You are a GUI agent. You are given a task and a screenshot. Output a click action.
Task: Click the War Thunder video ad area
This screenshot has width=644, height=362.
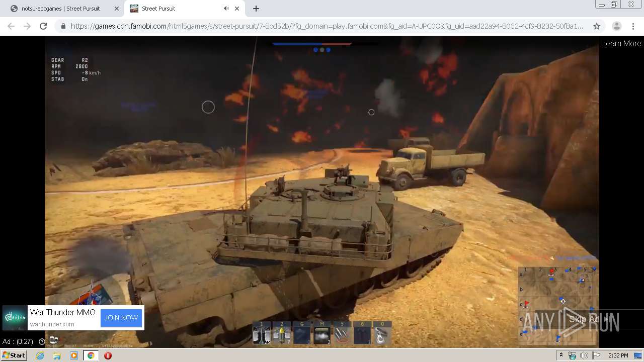322,191
